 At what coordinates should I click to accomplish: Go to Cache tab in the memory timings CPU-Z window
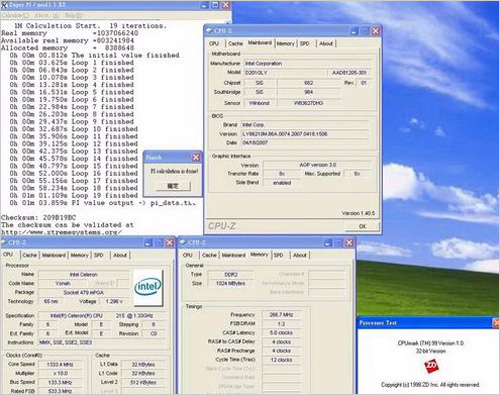pyautogui.click(x=209, y=255)
